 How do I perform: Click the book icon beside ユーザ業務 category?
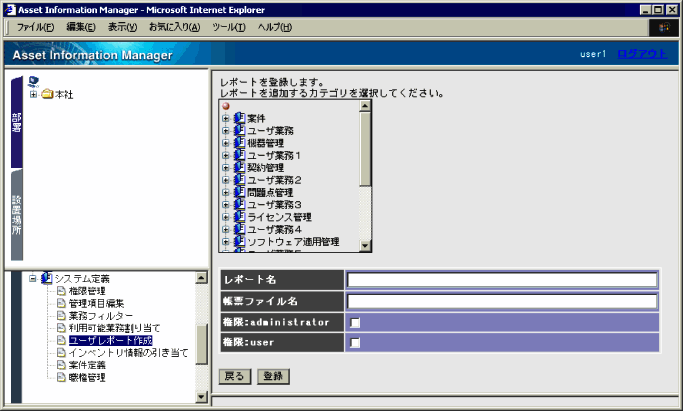click(x=239, y=130)
